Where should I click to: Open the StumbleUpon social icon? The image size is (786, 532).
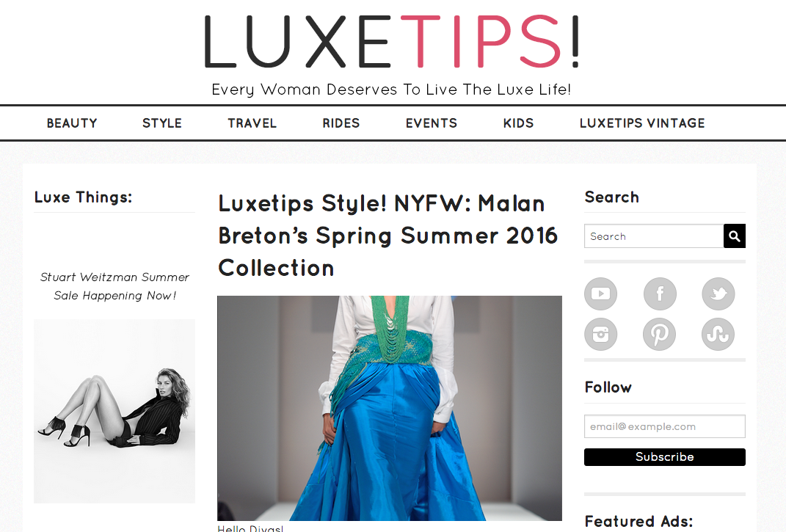tap(718, 334)
